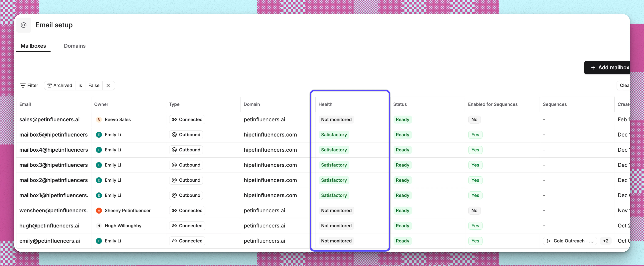Click the archive icon in the Archived chip
Viewport: 644px width, 266px height.
click(50, 85)
